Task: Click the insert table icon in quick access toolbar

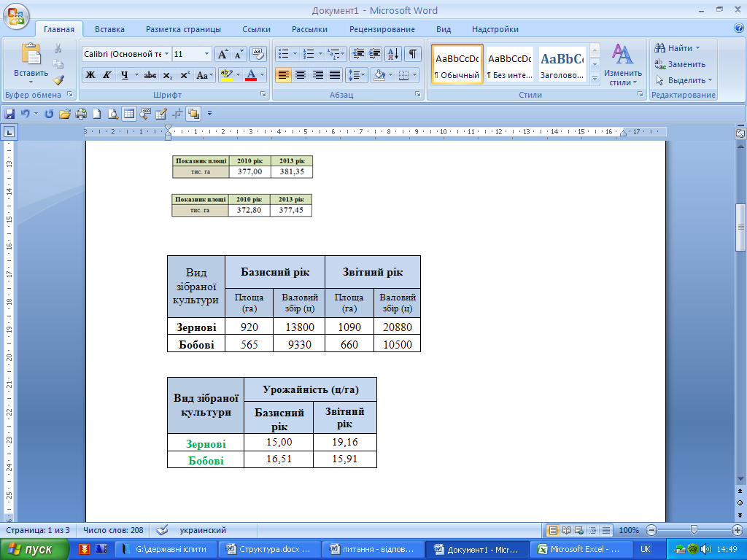Action: [128, 114]
